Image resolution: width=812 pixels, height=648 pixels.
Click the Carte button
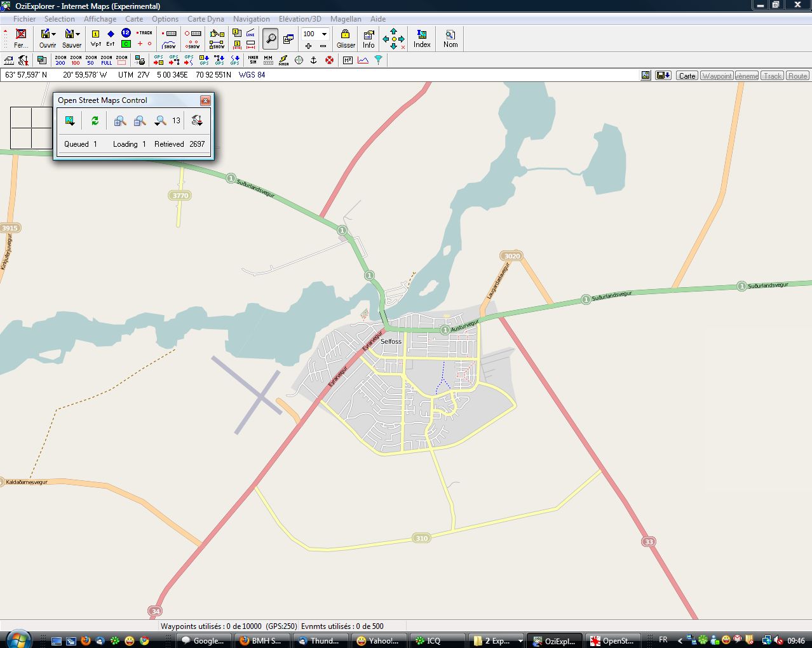[x=687, y=76]
